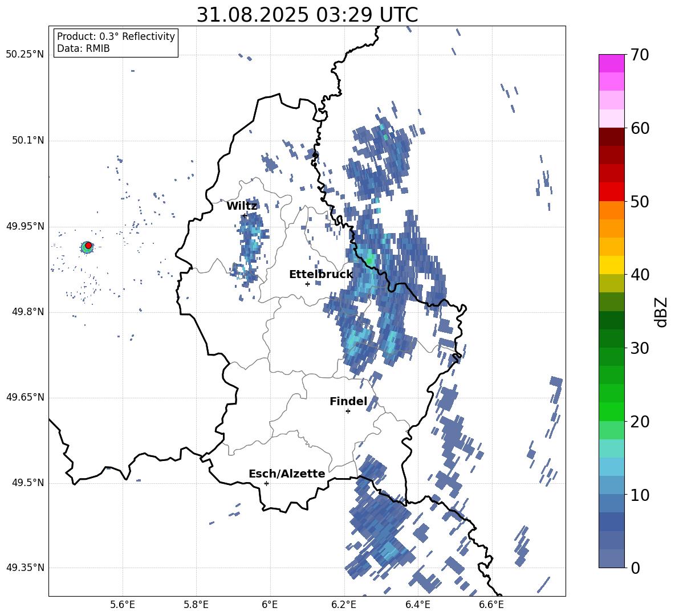Click the 6.2°E longitude label
Image resolution: width=675 pixels, height=616 pixels.
tap(344, 605)
